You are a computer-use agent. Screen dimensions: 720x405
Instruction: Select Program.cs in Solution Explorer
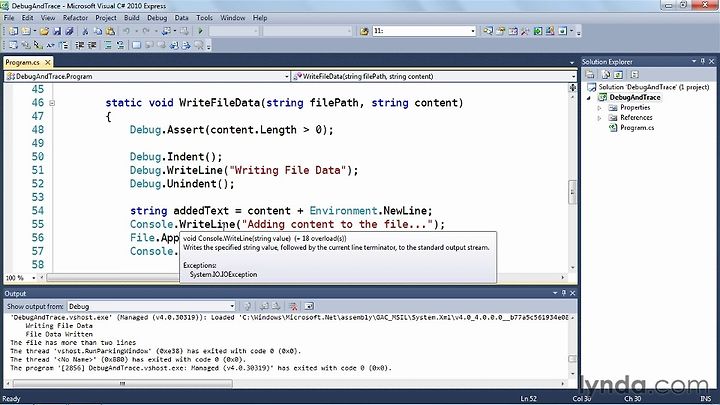(x=637, y=128)
